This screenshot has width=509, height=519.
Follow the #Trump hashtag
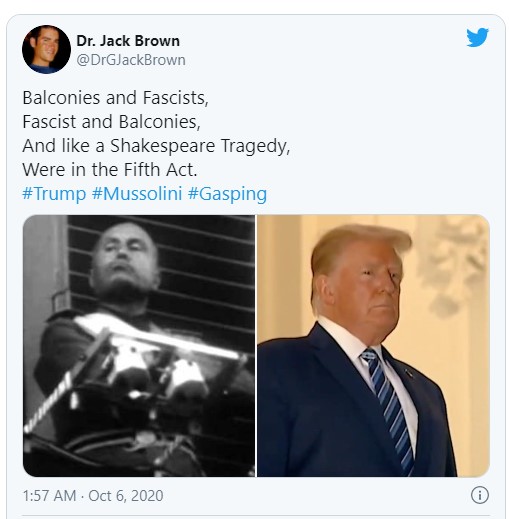[54, 194]
